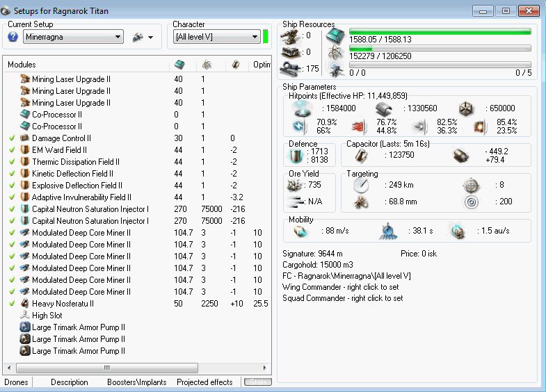Click the FC - Ragnarok\Minerragna line
546x392 pixels.
[x=346, y=276]
